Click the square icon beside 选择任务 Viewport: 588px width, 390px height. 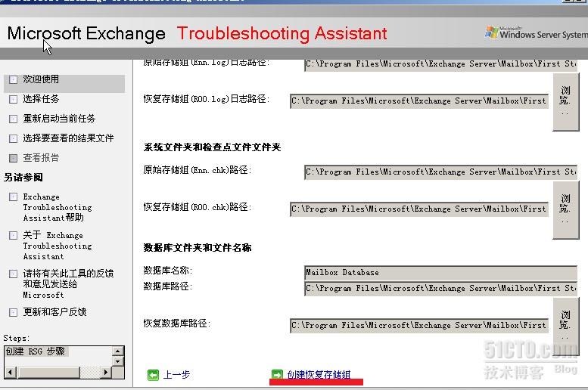[13, 99]
